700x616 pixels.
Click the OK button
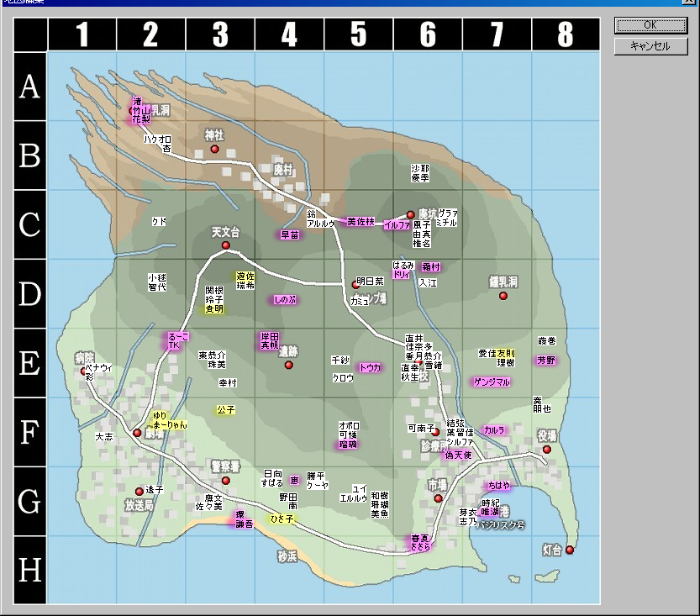pyautogui.click(x=650, y=25)
